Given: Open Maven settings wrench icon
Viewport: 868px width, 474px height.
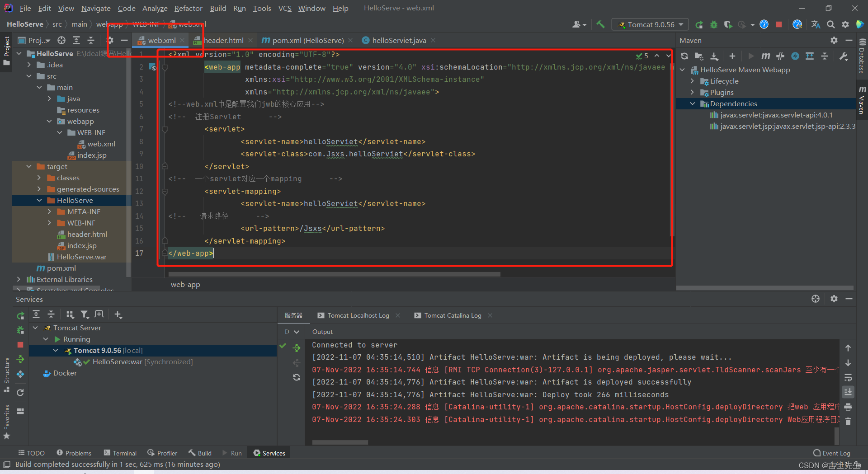Looking at the screenshot, I should [844, 56].
